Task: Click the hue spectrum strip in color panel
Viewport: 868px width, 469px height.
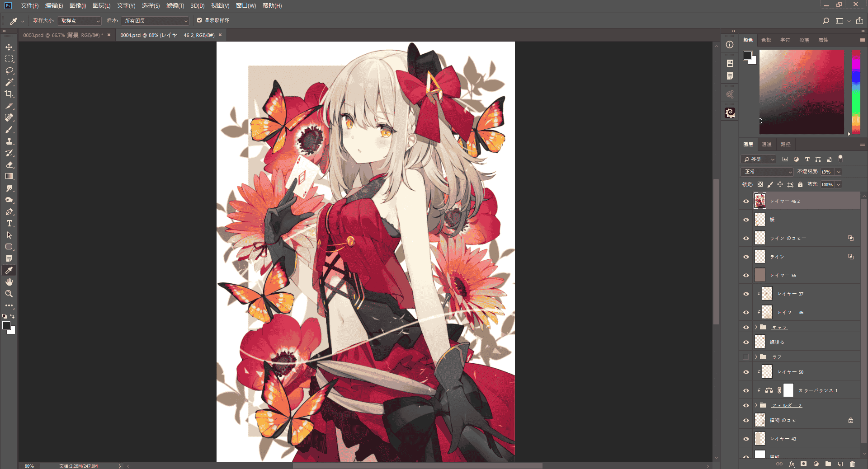Action: point(856,92)
